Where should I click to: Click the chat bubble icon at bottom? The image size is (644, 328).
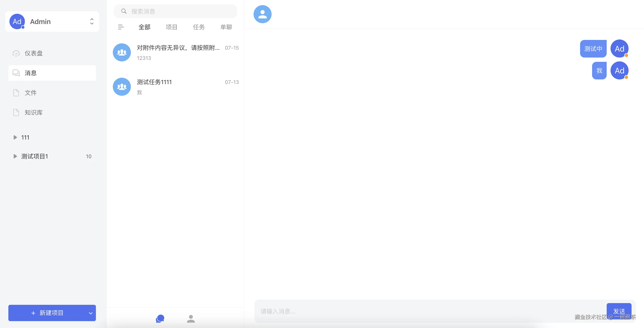tap(160, 319)
